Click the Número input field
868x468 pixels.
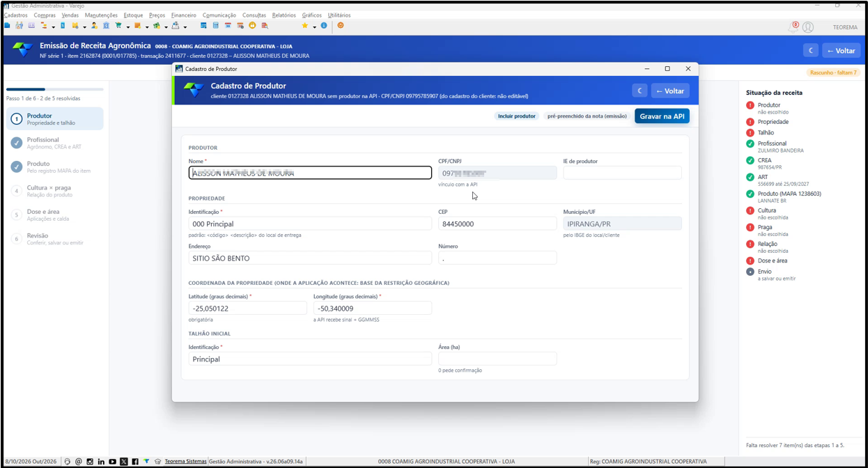click(497, 258)
